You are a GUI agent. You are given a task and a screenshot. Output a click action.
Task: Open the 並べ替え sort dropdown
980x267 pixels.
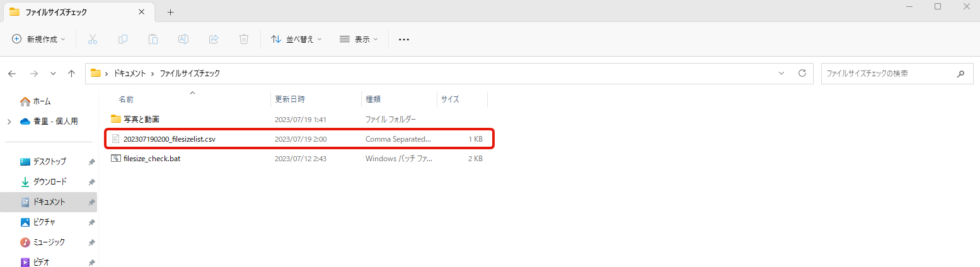(296, 39)
